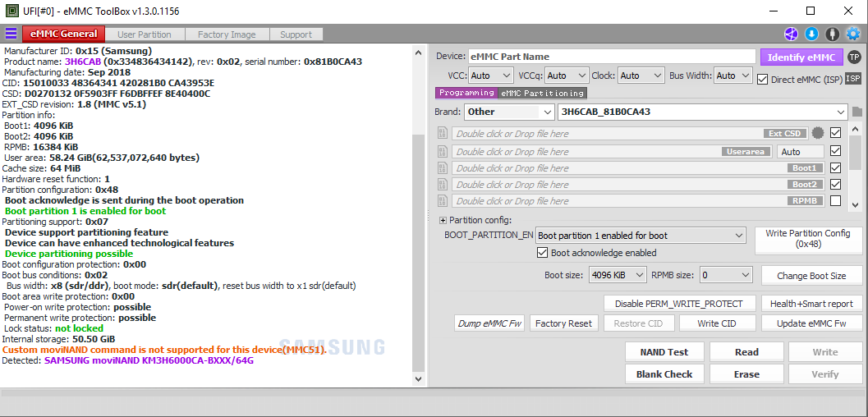Click the Userarea file drop field

612,152
